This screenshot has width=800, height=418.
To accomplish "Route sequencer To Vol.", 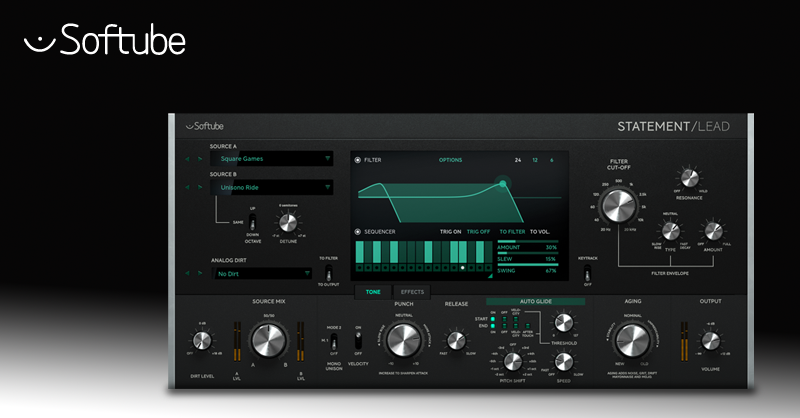I will [540, 232].
